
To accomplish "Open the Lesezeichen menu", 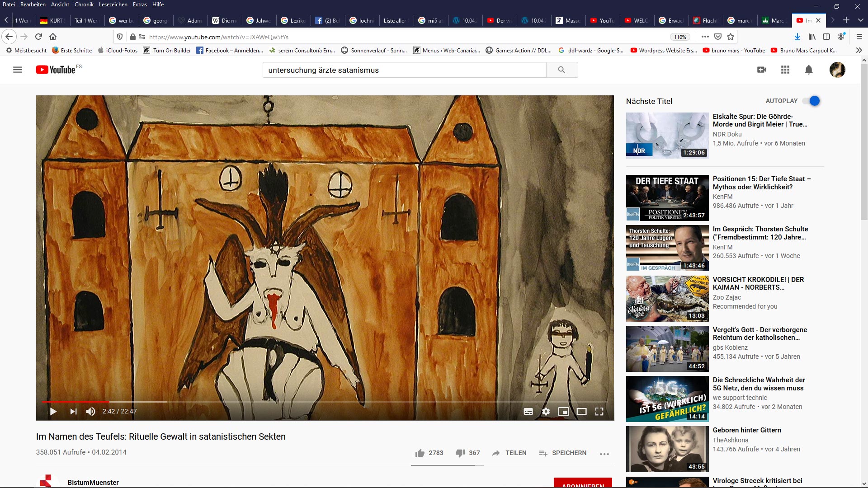I will pyautogui.click(x=113, y=5).
